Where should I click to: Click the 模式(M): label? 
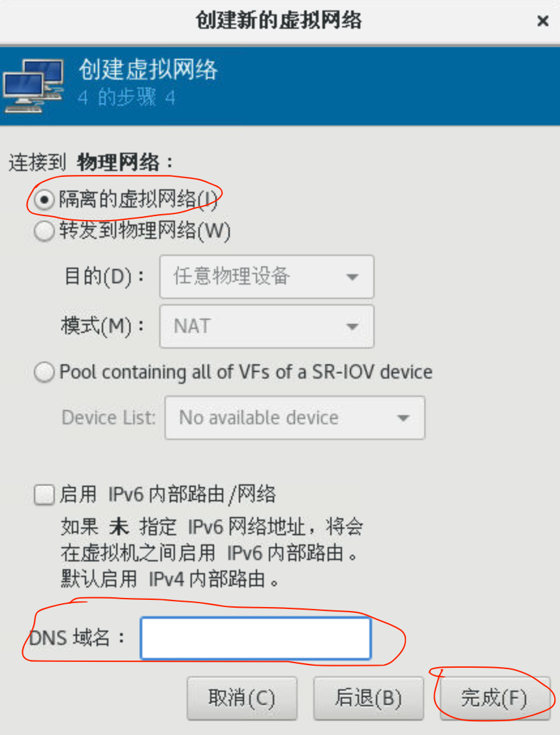click(x=102, y=326)
